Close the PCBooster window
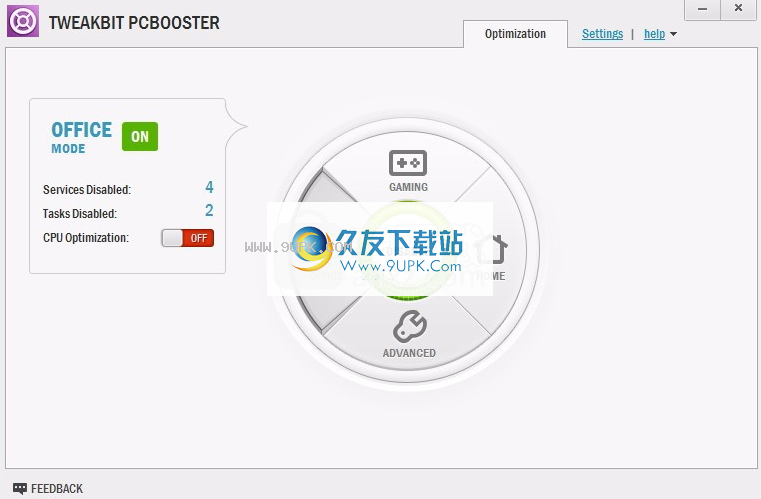 [x=738, y=8]
